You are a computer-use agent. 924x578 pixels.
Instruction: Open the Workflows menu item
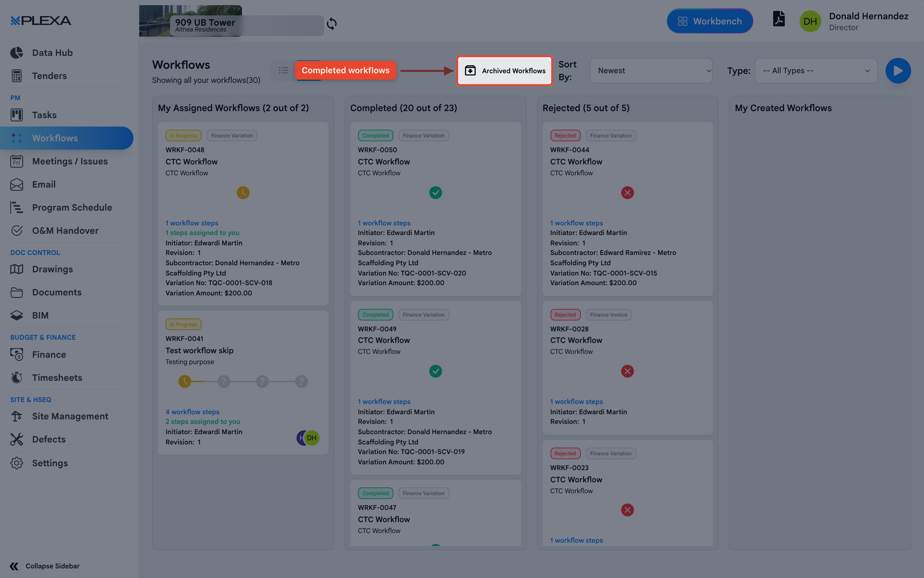click(x=66, y=138)
